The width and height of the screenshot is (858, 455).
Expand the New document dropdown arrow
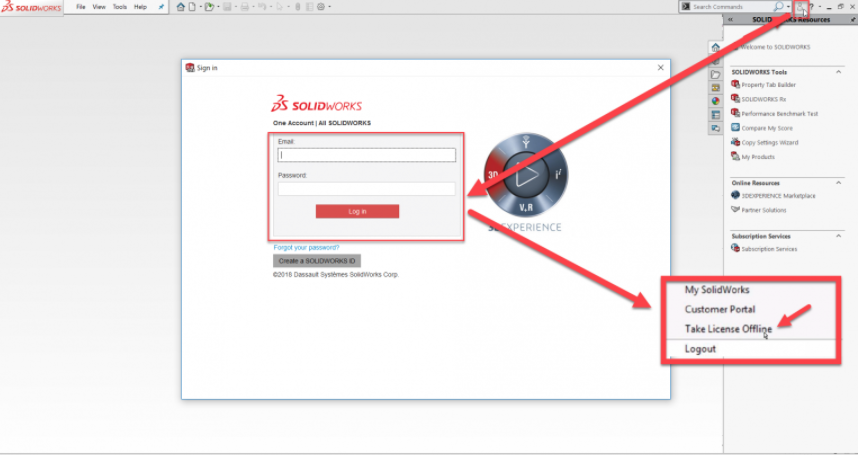[201, 7]
